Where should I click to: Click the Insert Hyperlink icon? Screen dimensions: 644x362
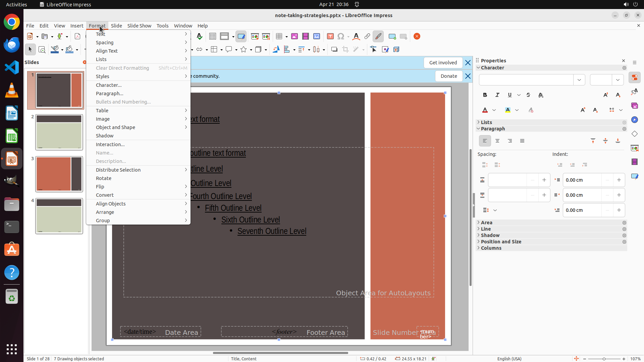pos(367,37)
